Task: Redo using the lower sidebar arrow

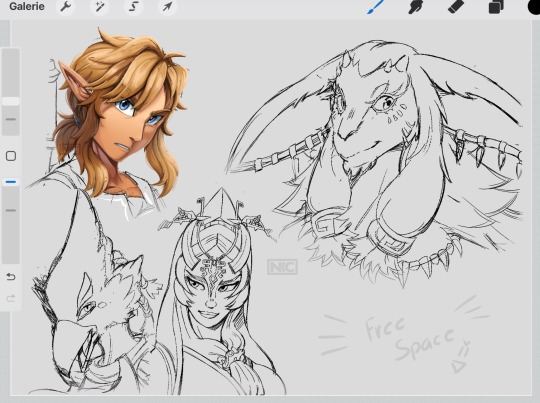Action: click(11, 298)
